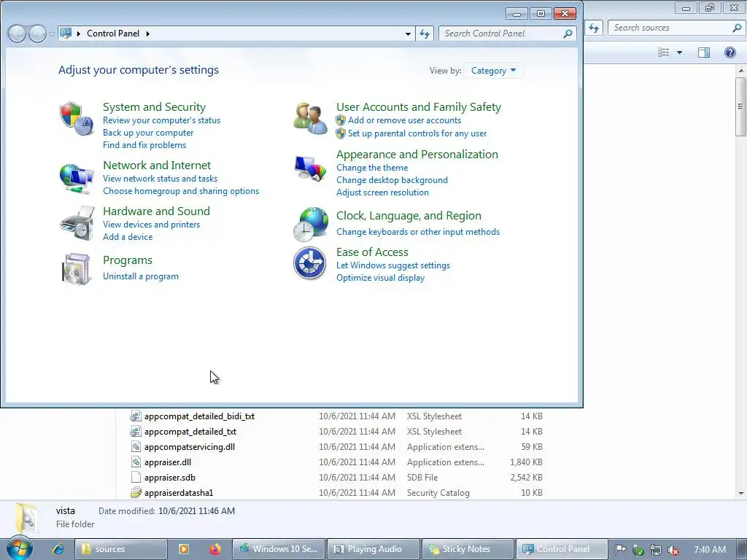Open Windows Media Player taskbar icon
Image resolution: width=747 pixels, height=560 pixels.
[183, 549]
